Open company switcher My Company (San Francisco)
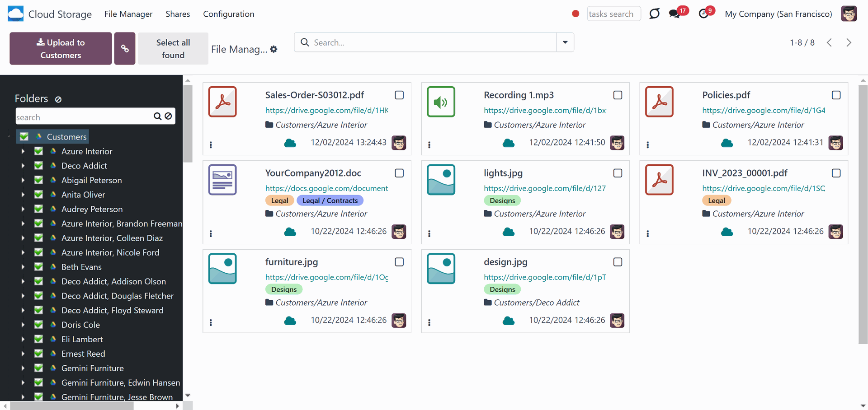 pos(778,14)
